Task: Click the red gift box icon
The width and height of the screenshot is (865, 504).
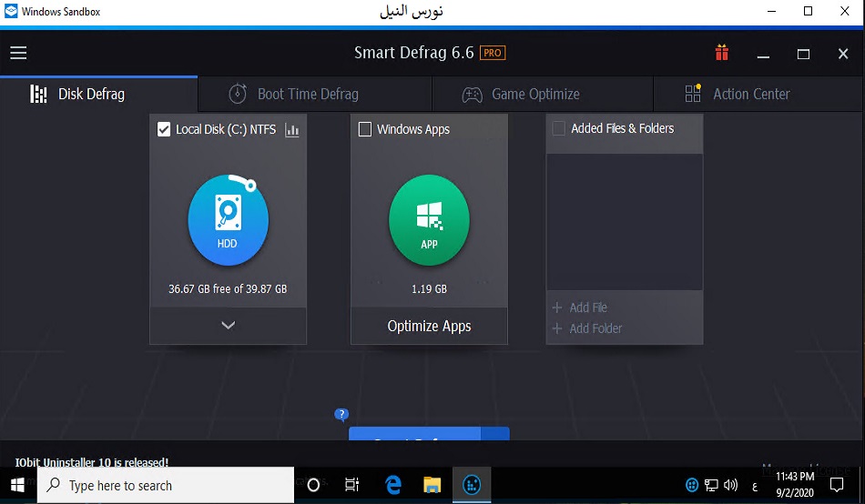Action: (x=721, y=53)
